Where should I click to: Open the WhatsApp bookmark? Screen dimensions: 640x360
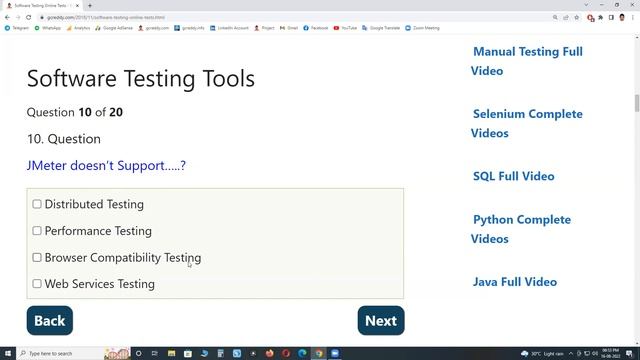48,28
